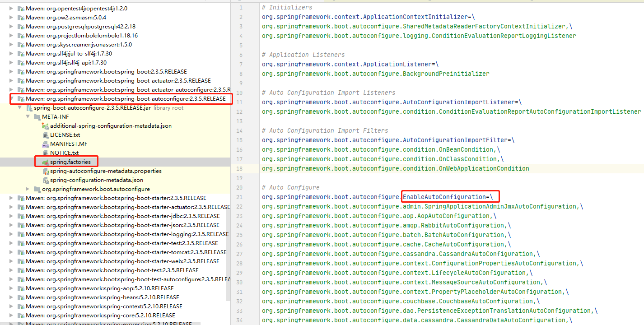This screenshot has width=644, height=325.
Task: Collapse the META-INF folder
Action: pyautogui.click(x=28, y=117)
